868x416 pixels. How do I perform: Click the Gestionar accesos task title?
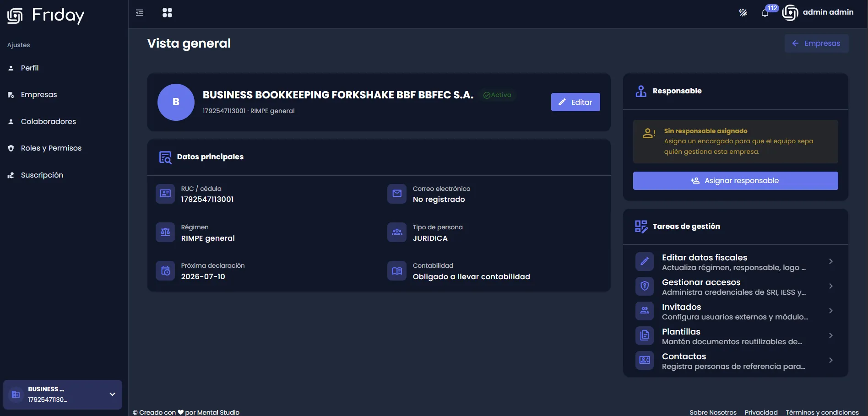[x=701, y=282]
